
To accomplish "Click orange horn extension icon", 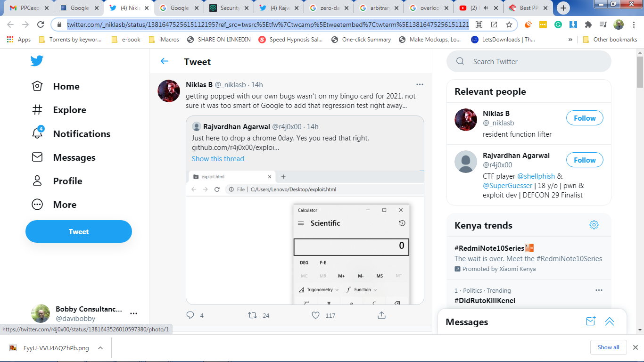I will pyautogui.click(x=528, y=25).
